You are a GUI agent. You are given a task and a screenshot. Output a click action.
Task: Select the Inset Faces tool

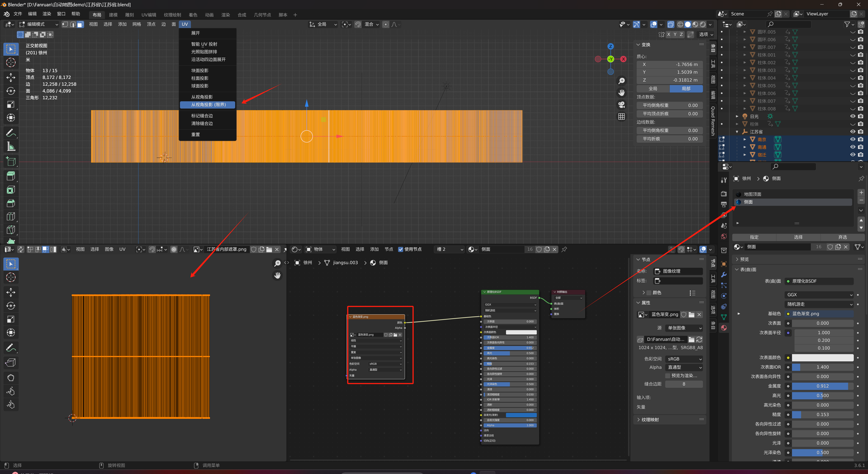(x=11, y=190)
